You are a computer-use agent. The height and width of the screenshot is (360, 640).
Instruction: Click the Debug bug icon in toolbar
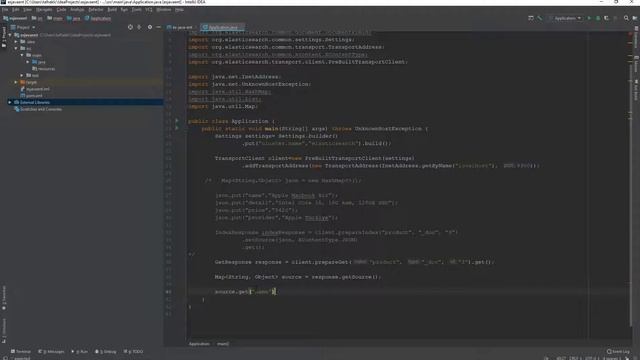click(x=598, y=18)
